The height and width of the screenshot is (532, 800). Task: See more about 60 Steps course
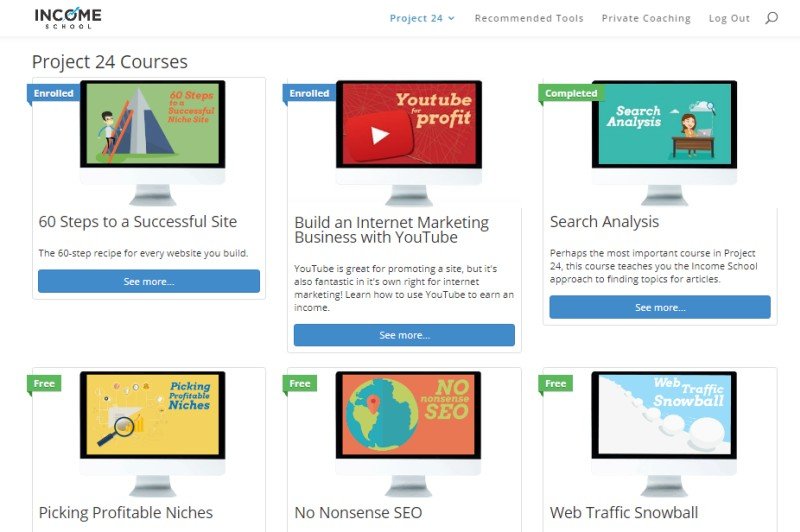click(x=149, y=281)
